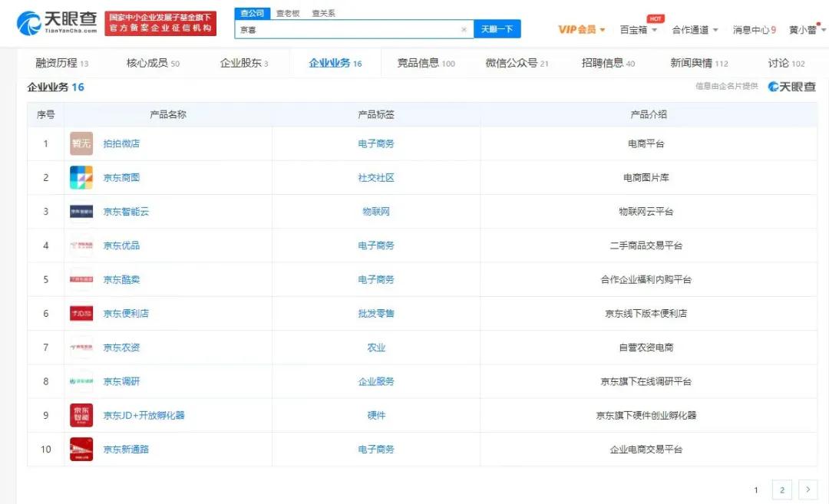Click the 京东智能云 logo icon
The image size is (829, 504).
(81, 212)
